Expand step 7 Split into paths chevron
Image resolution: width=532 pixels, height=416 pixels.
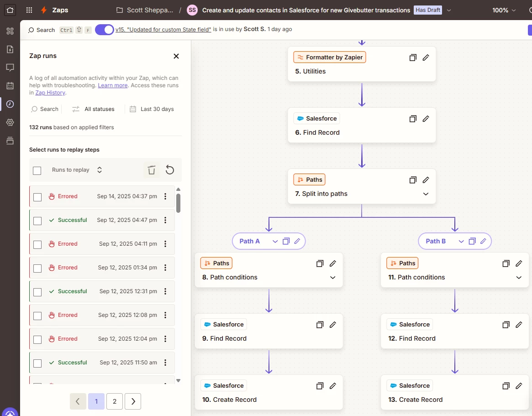426,194
